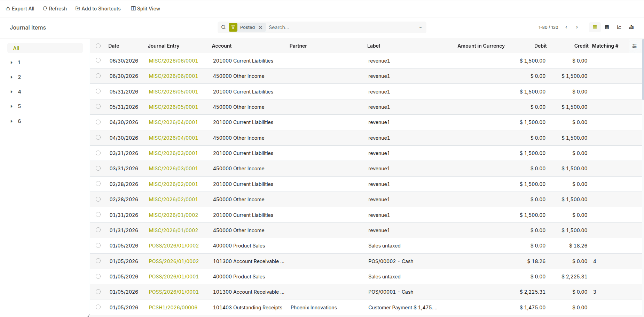Click the filter funnel icon
Viewport: 644px width, 317px height.
tap(233, 27)
